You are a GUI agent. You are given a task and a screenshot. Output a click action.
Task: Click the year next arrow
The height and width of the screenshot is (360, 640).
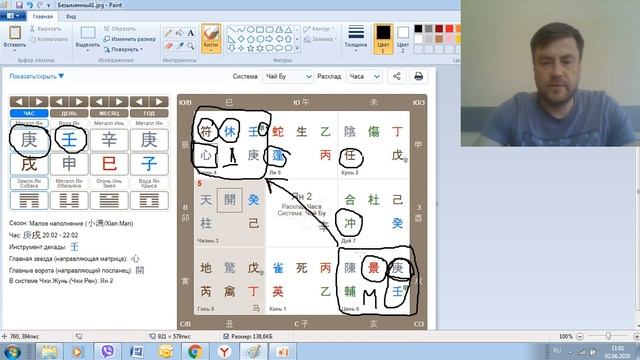pos(159,102)
